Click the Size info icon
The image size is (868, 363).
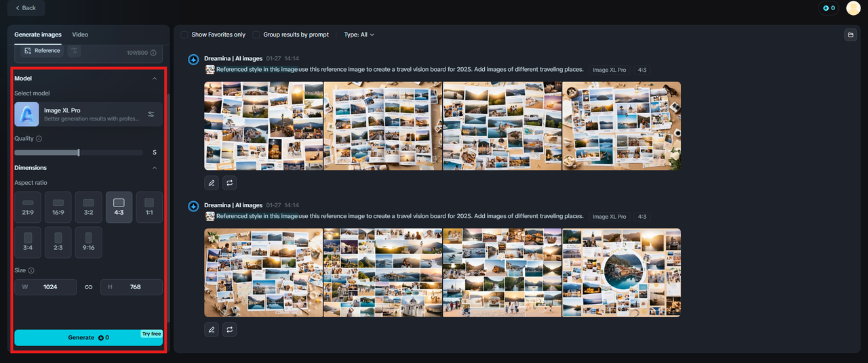coord(31,270)
